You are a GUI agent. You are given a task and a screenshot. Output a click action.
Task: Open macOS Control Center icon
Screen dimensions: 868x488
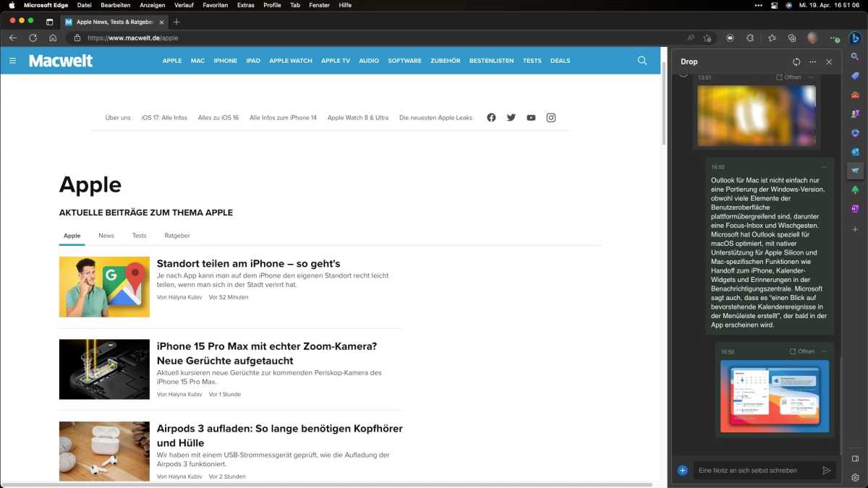773,5
